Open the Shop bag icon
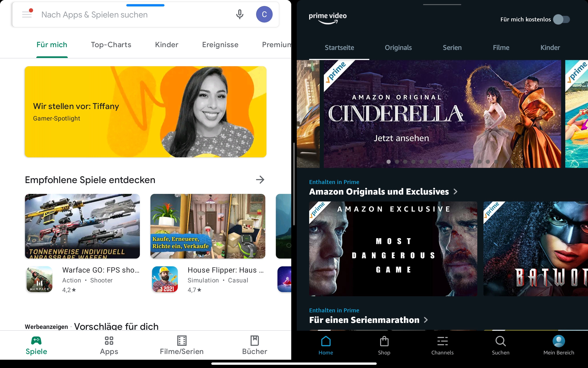 384,341
